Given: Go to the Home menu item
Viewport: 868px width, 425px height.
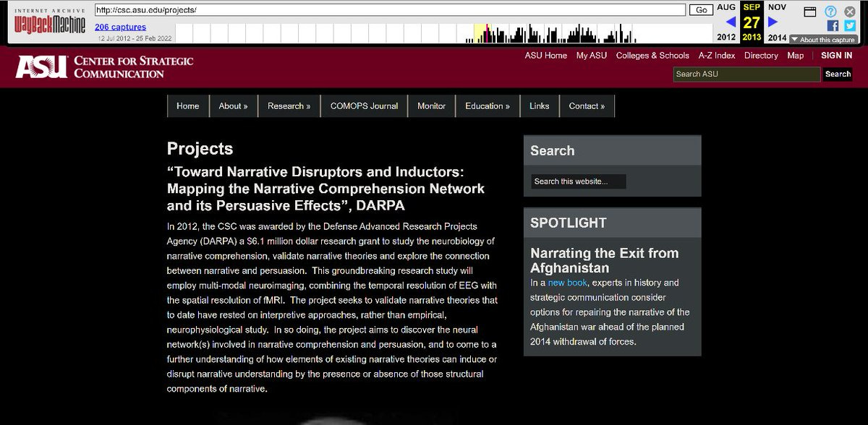Looking at the screenshot, I should [x=187, y=106].
